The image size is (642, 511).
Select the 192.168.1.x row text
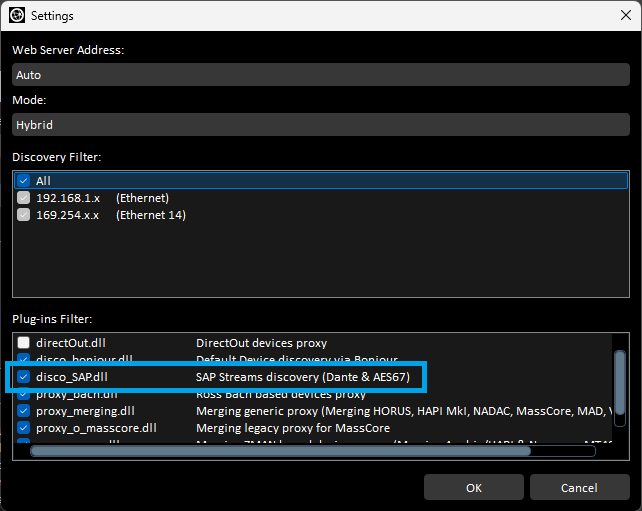pyautogui.click(x=68, y=198)
